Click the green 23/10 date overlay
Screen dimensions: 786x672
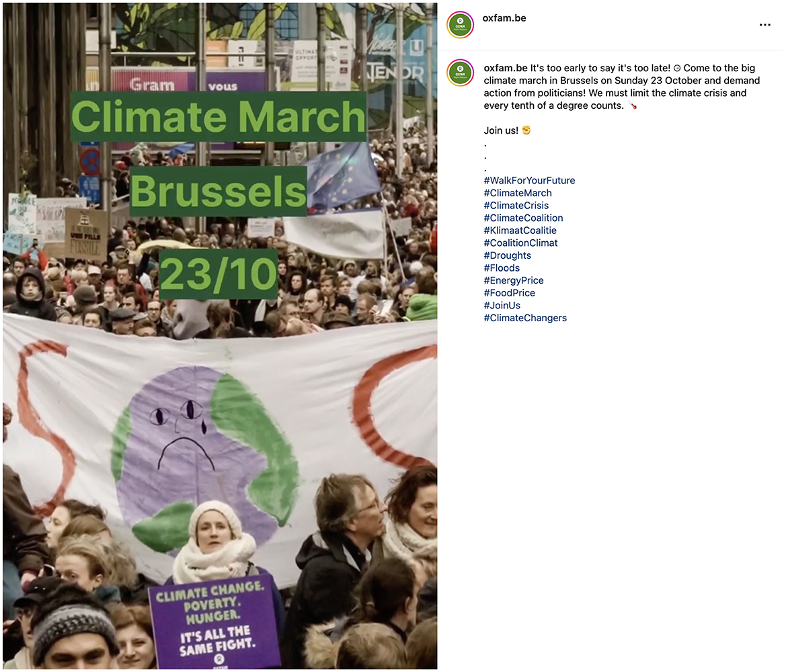click(219, 274)
